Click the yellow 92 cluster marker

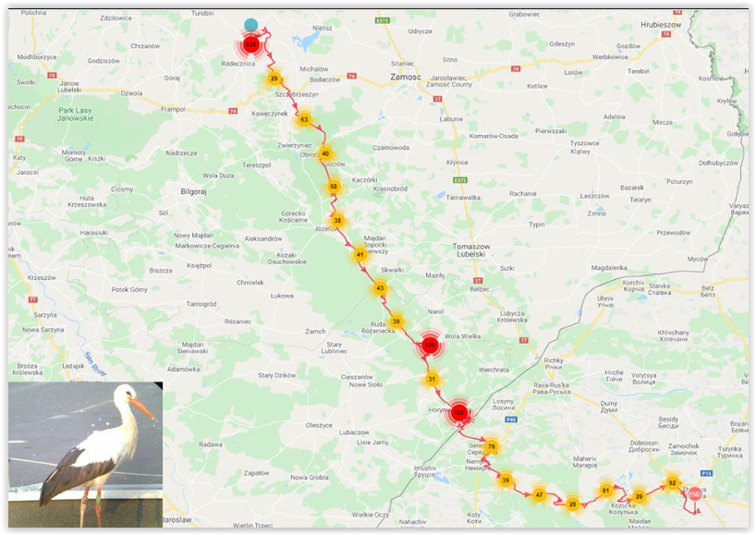672,483
